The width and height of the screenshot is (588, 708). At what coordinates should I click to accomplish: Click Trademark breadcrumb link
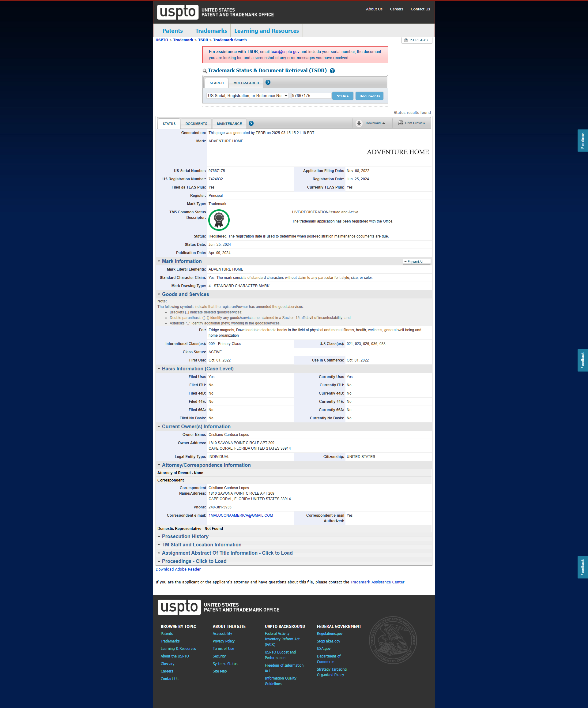183,40
